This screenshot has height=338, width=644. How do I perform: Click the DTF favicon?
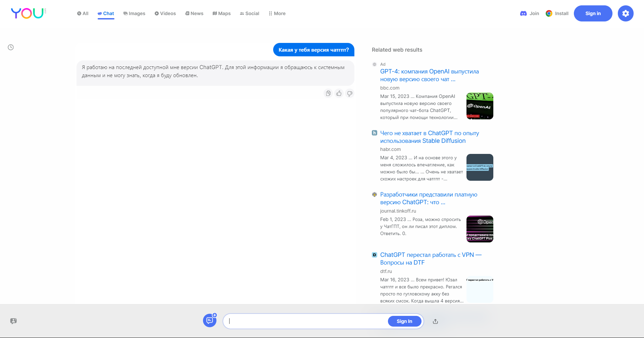(x=375, y=255)
